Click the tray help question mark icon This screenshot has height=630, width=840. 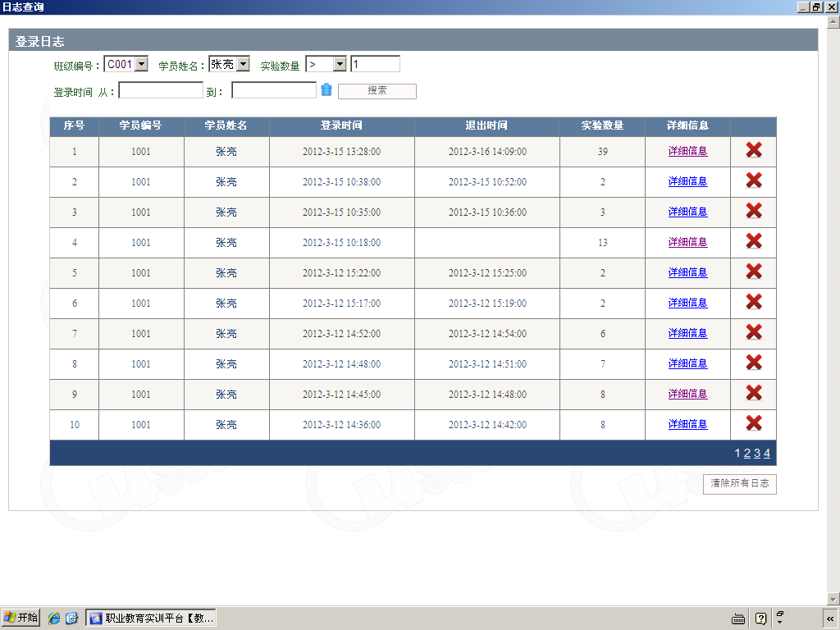760,619
